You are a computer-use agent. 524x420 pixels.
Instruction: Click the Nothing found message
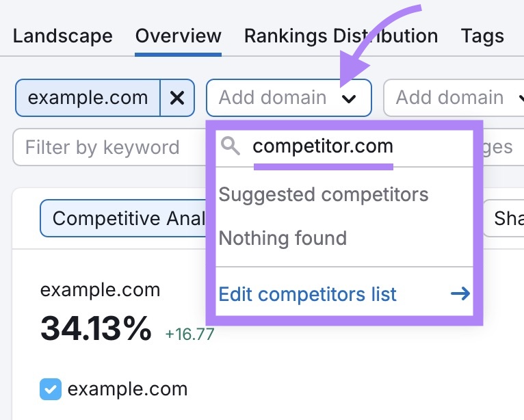coord(283,238)
